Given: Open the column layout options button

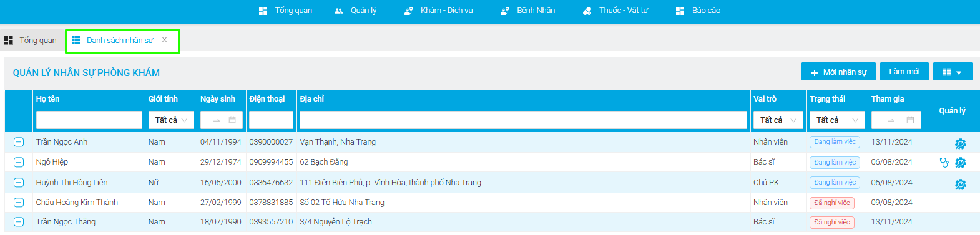Looking at the screenshot, I should [953, 72].
